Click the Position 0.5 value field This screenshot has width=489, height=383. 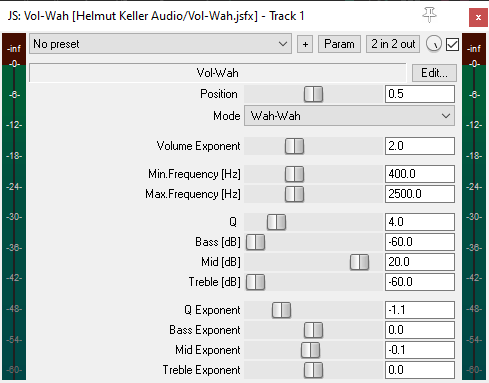click(420, 94)
